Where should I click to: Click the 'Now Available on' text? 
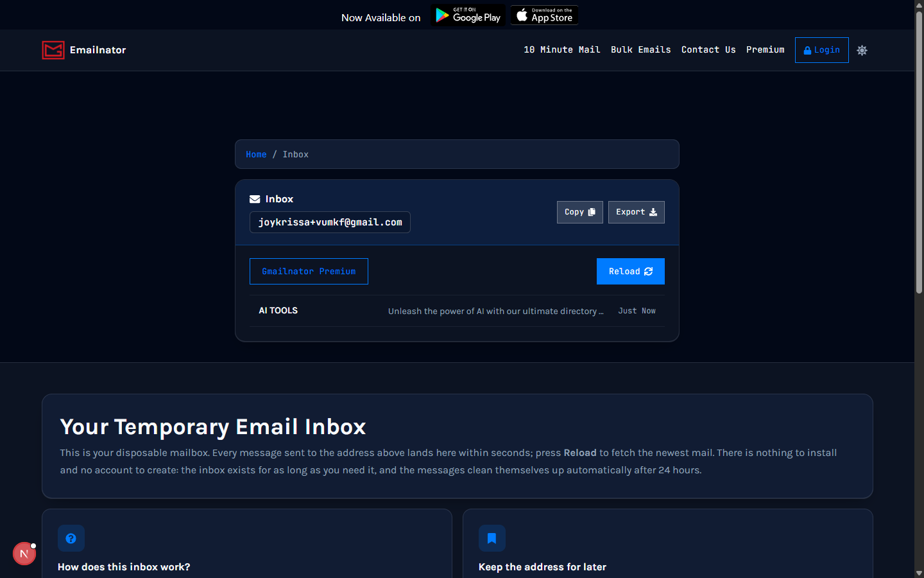tap(381, 17)
